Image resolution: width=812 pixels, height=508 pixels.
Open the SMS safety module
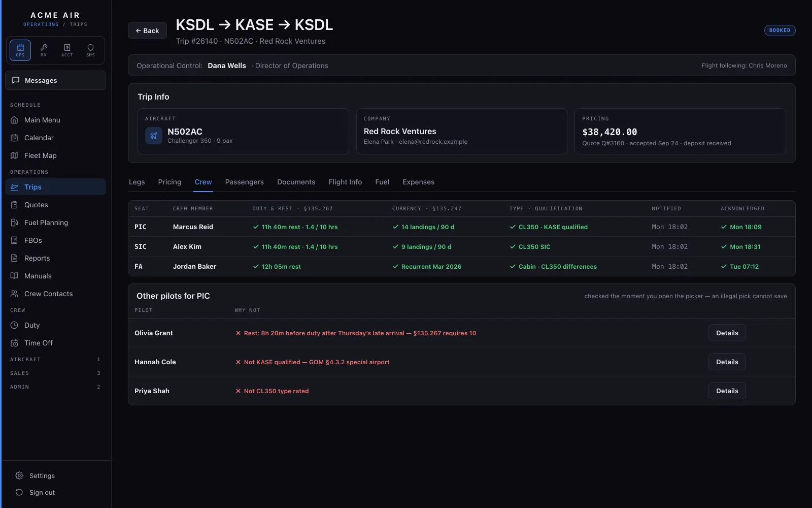[x=90, y=50]
